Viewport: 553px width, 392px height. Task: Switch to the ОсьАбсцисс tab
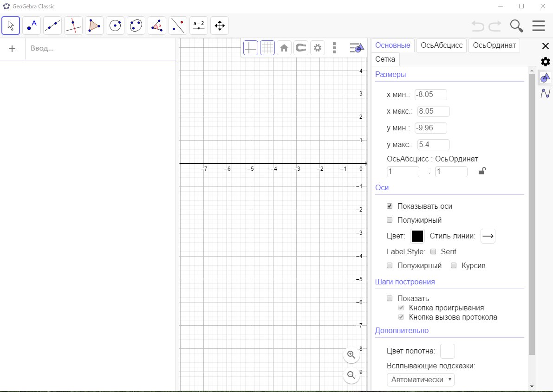click(x=442, y=45)
